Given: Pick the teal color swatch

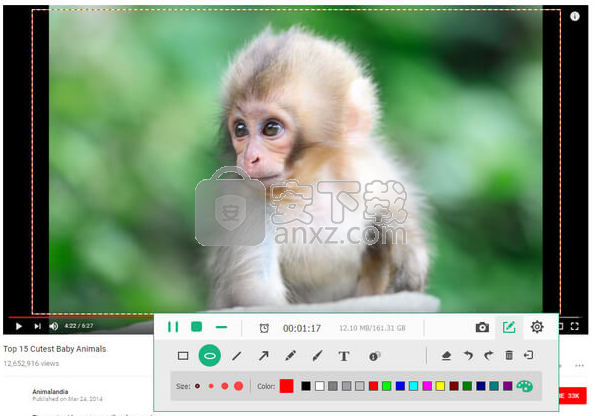Looking at the screenshot, I should pyautogui.click(x=494, y=386).
